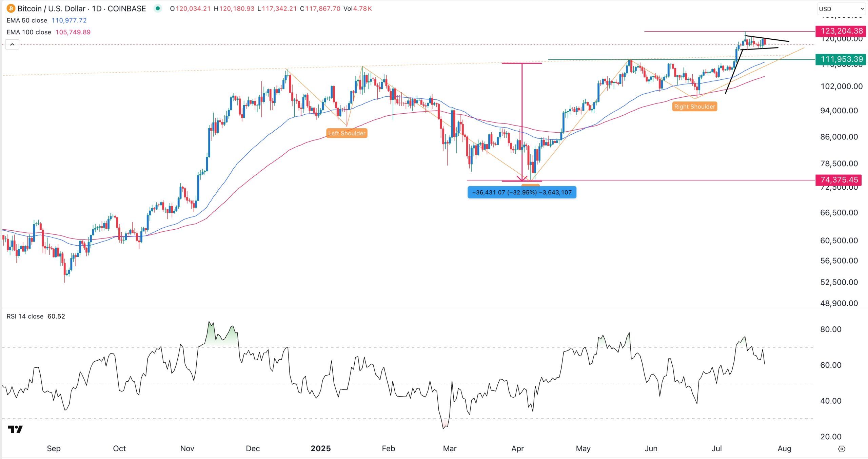This screenshot has height=459, width=868.
Task: Click the Aug label on time axis
Action: tap(785, 448)
